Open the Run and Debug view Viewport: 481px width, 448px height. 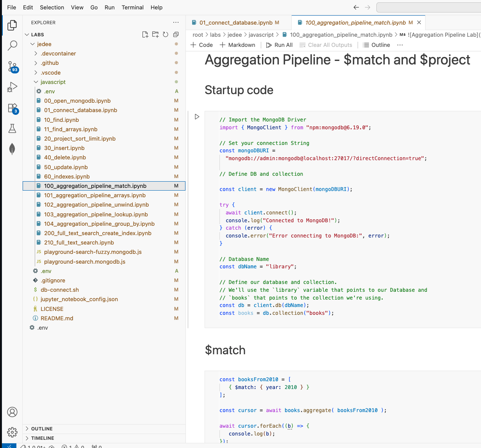pyautogui.click(x=12, y=87)
